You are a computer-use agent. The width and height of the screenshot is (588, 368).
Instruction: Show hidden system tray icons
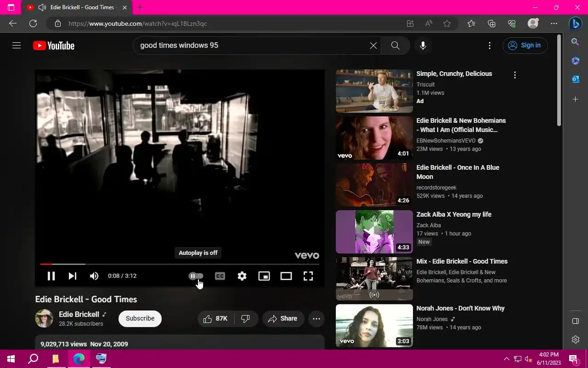coord(507,359)
